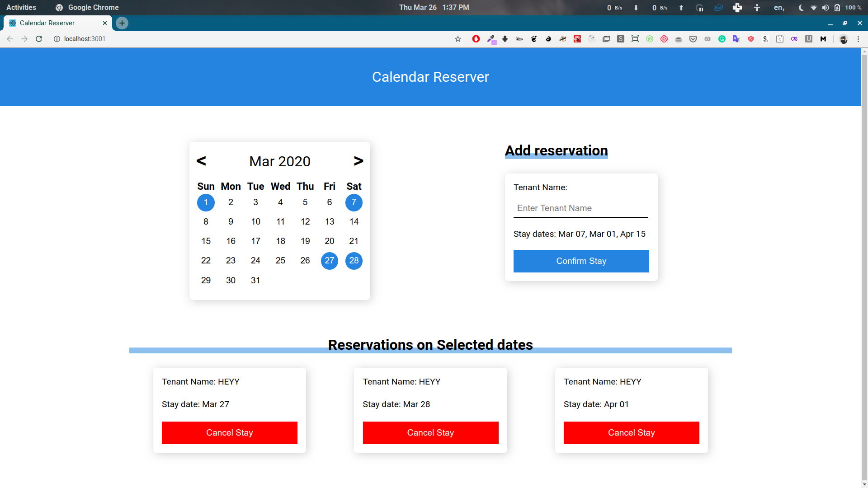Image resolution: width=868 pixels, height=488 pixels.
Task: Go to next month arrow
Action: tap(358, 161)
